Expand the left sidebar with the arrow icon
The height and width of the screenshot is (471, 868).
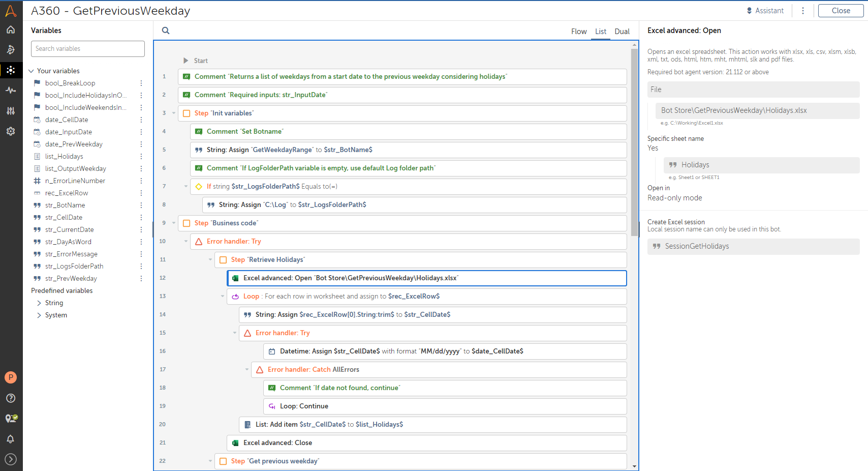[x=11, y=459]
